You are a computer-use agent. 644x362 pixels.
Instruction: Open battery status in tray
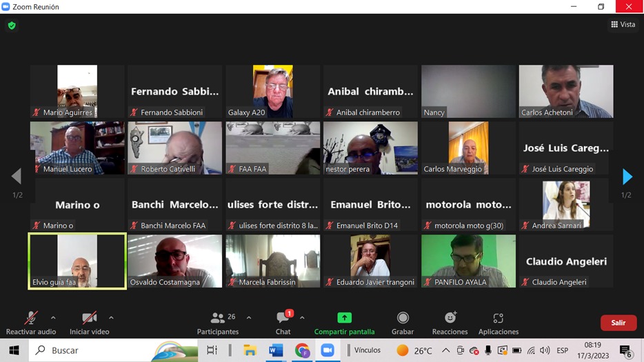pos(516,350)
